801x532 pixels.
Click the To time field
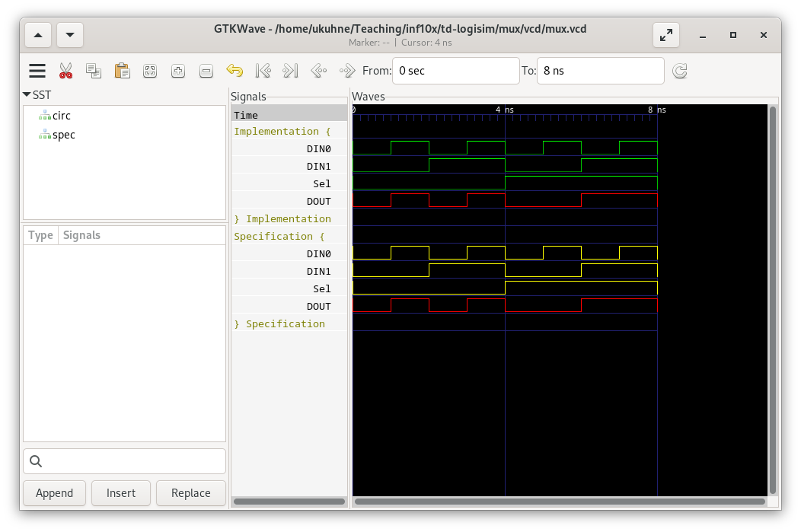pyautogui.click(x=600, y=71)
